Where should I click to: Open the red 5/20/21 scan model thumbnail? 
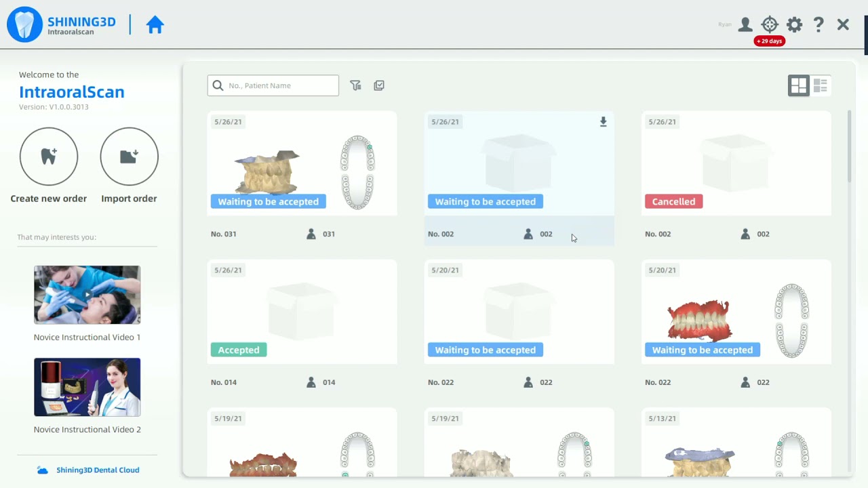(x=701, y=320)
